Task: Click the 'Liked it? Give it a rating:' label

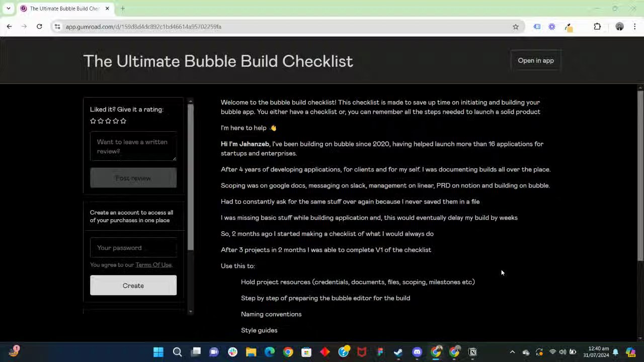Action: click(x=127, y=109)
